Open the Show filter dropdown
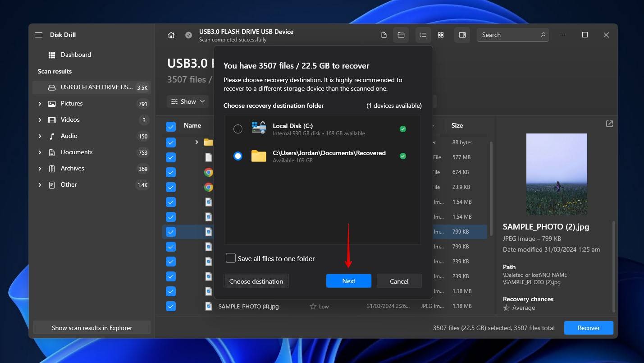 pos(188,101)
